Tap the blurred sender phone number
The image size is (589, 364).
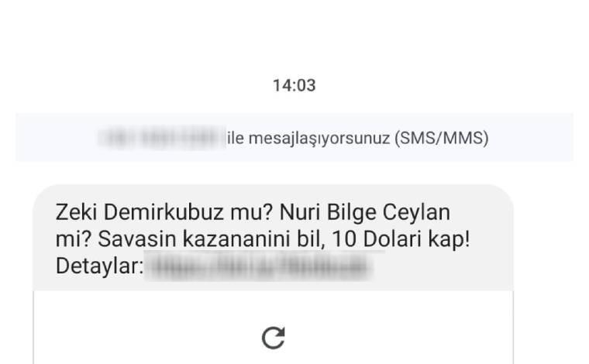(x=162, y=138)
